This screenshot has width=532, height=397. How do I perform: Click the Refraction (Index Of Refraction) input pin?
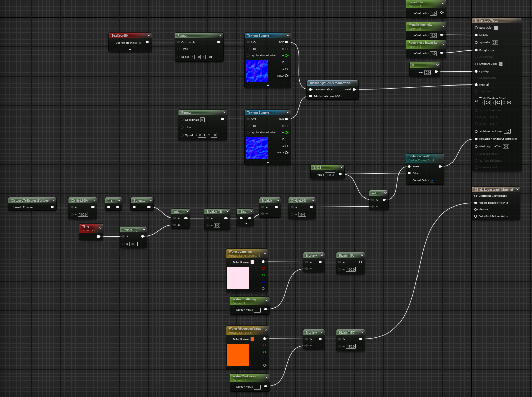[476, 139]
